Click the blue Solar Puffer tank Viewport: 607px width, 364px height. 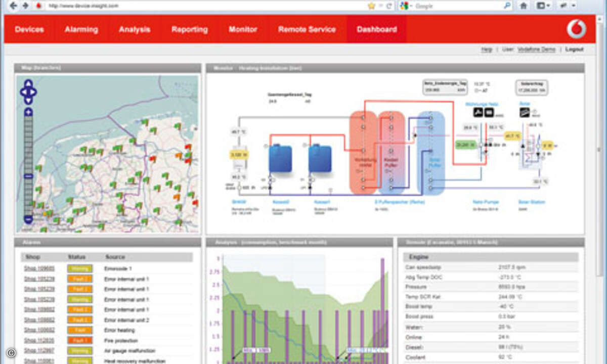[x=431, y=153]
